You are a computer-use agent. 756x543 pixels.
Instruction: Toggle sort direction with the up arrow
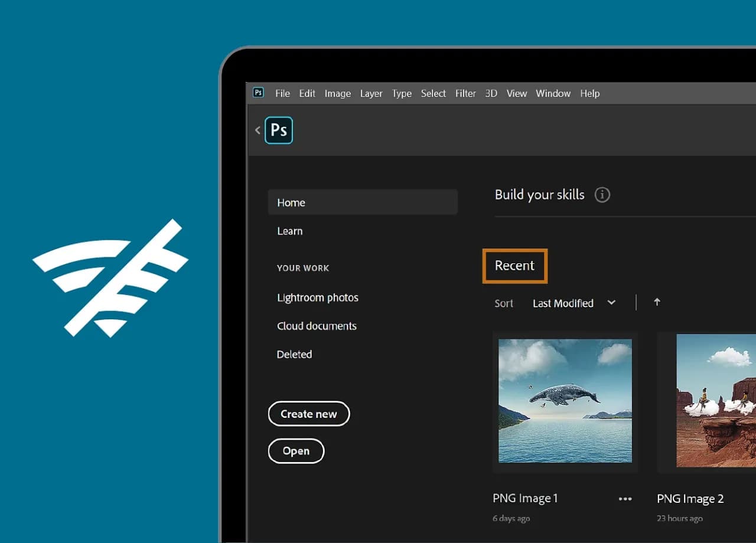(657, 302)
